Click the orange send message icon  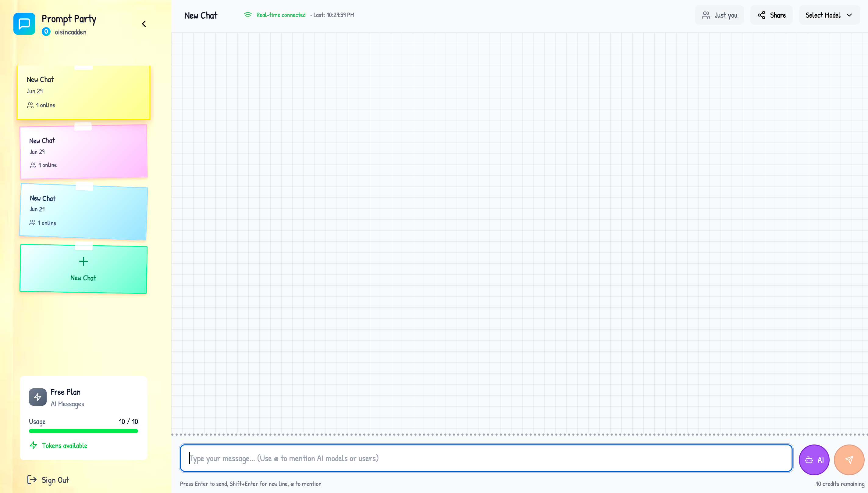[x=849, y=460]
